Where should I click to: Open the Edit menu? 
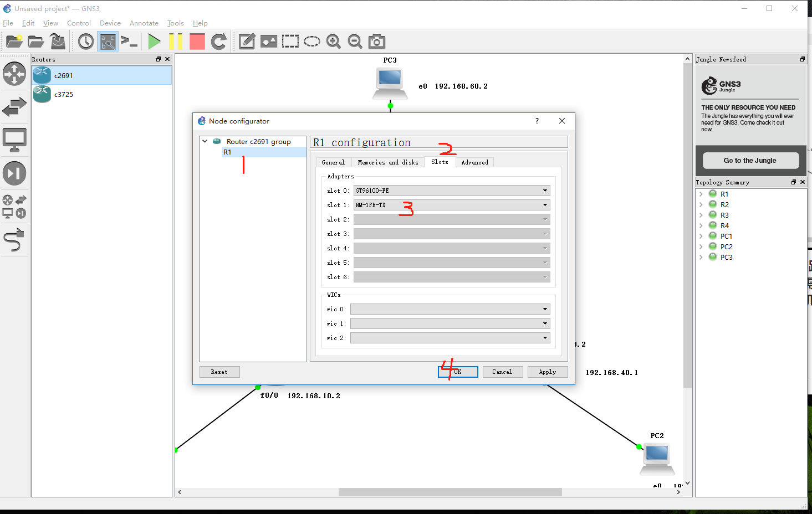(28, 23)
